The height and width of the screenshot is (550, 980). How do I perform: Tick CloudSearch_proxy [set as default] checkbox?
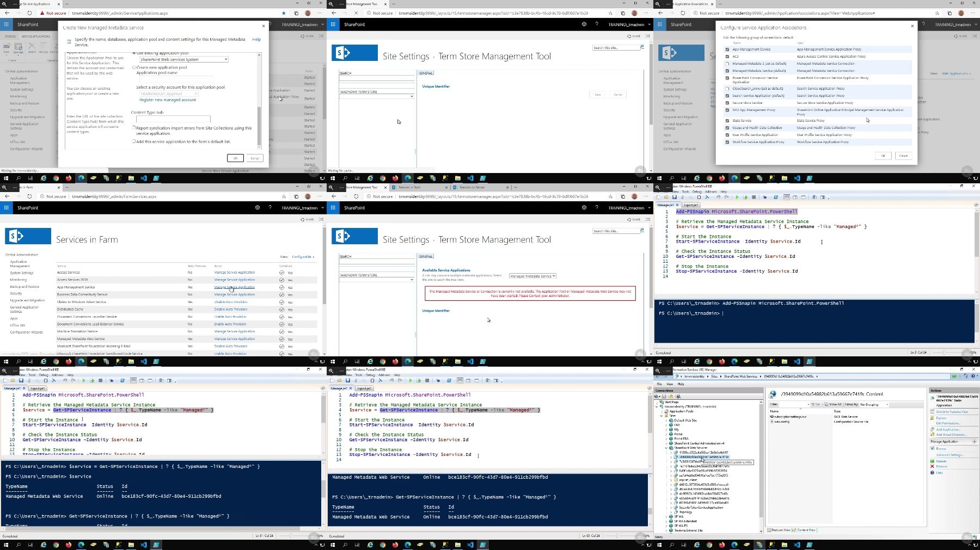tap(727, 89)
